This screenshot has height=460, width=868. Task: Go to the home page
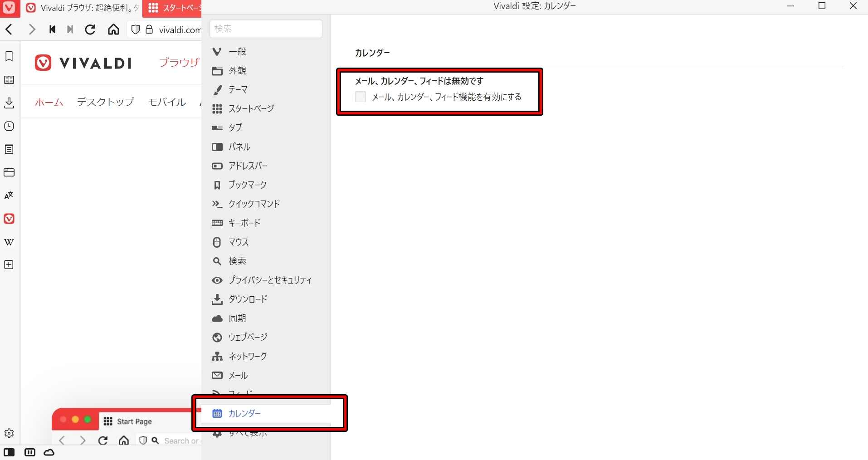click(x=113, y=29)
